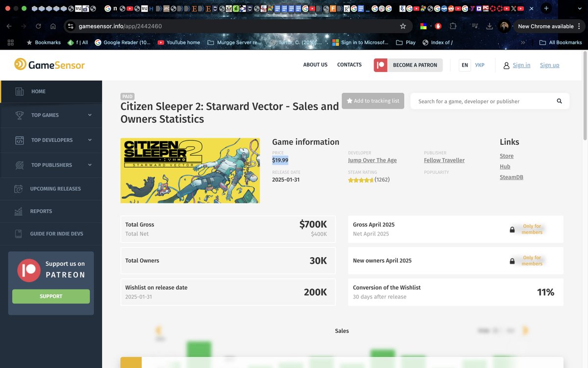588x368 pixels.
Task: Expand the Top Publishers chevron
Action: pos(90,165)
